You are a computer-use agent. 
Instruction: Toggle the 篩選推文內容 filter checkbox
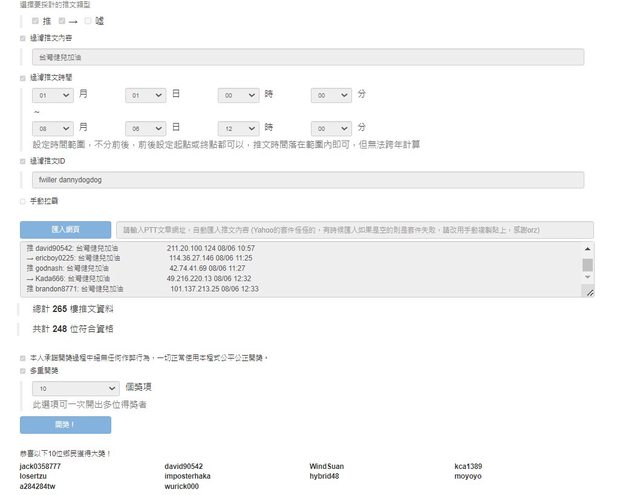click(24, 38)
